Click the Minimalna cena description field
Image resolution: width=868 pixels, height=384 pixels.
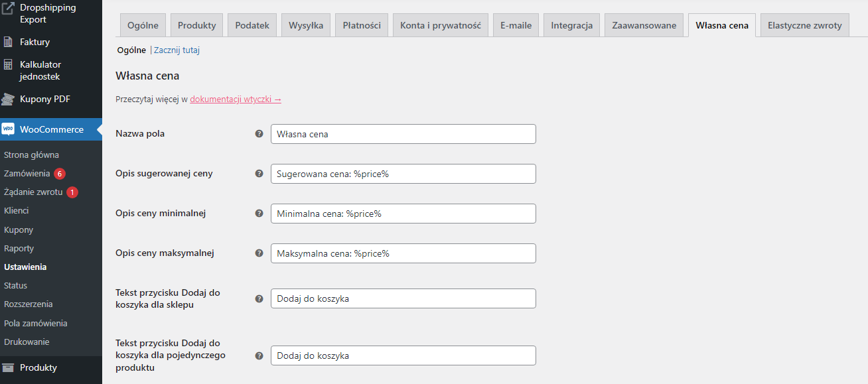click(x=403, y=214)
